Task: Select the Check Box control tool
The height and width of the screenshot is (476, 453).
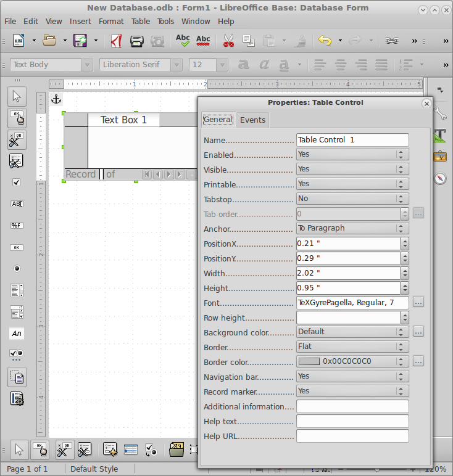Action: (17, 183)
